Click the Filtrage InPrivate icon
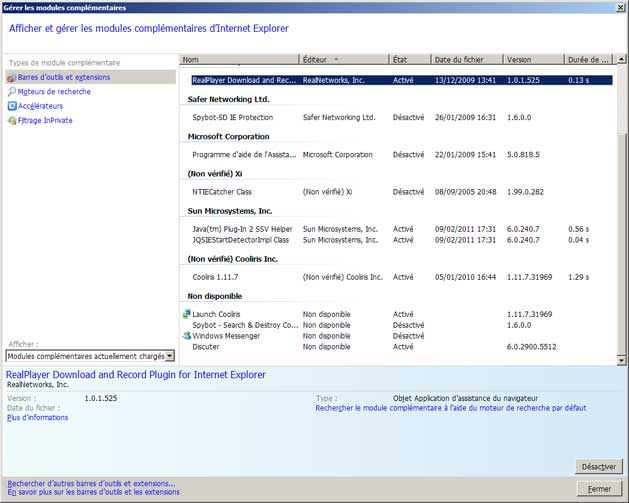This screenshot has height=503, width=629. pyautogui.click(x=12, y=121)
